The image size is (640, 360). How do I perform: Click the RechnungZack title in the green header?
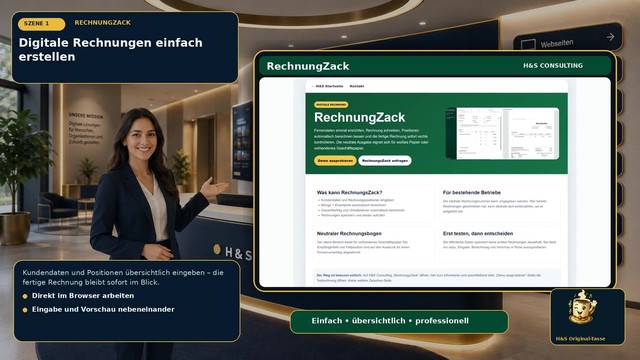point(308,66)
